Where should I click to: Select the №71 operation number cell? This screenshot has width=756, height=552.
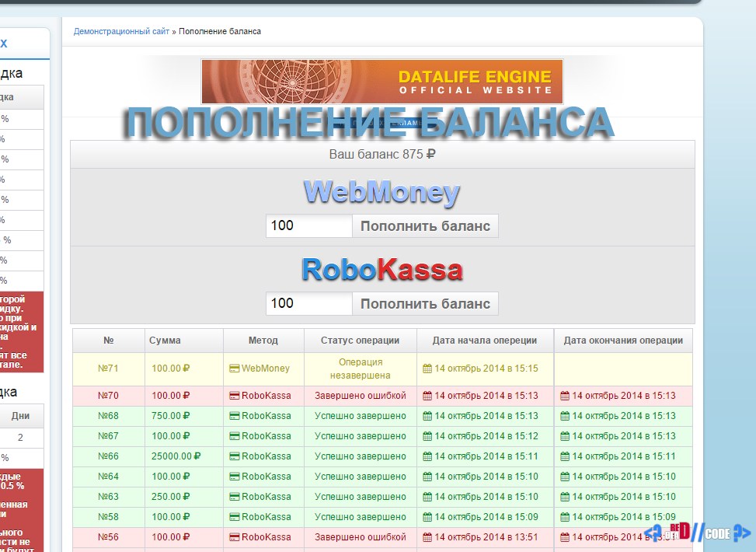click(109, 369)
